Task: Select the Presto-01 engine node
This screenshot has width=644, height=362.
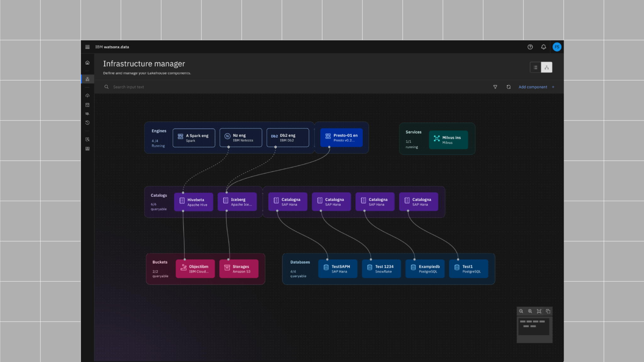Action: click(x=341, y=138)
